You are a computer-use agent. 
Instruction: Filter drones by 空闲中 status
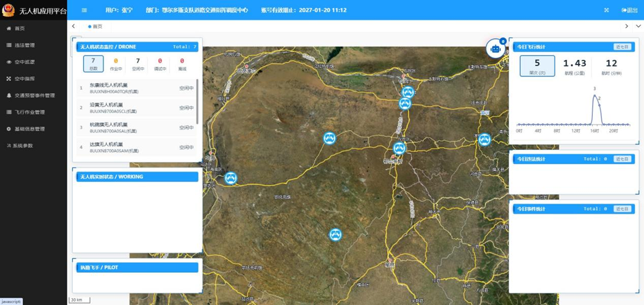tap(138, 64)
